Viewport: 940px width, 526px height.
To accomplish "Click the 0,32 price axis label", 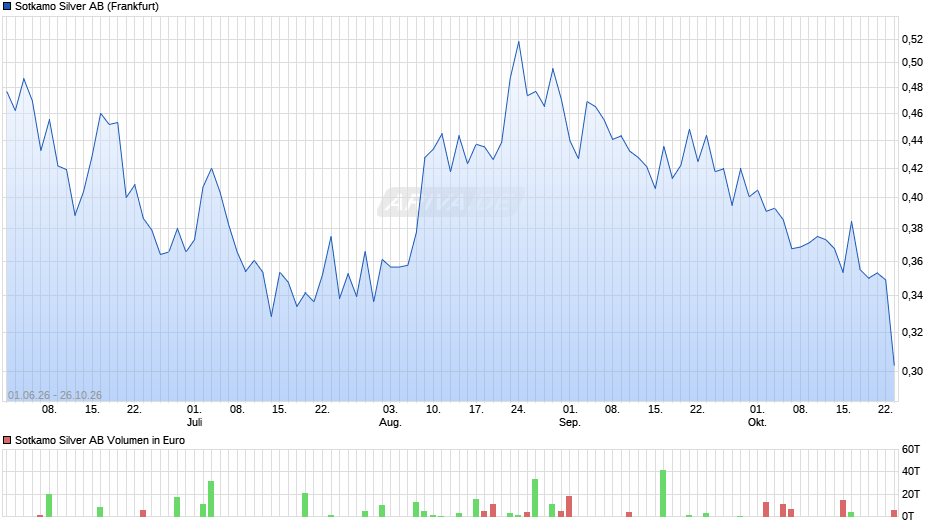I will (912, 332).
